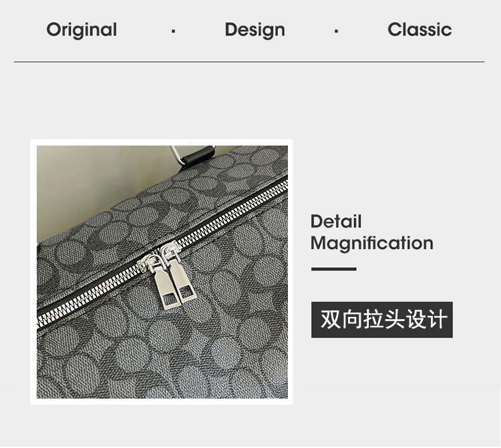Open the bag zipper detail photo
This screenshot has height=448, width=501.
162,272
